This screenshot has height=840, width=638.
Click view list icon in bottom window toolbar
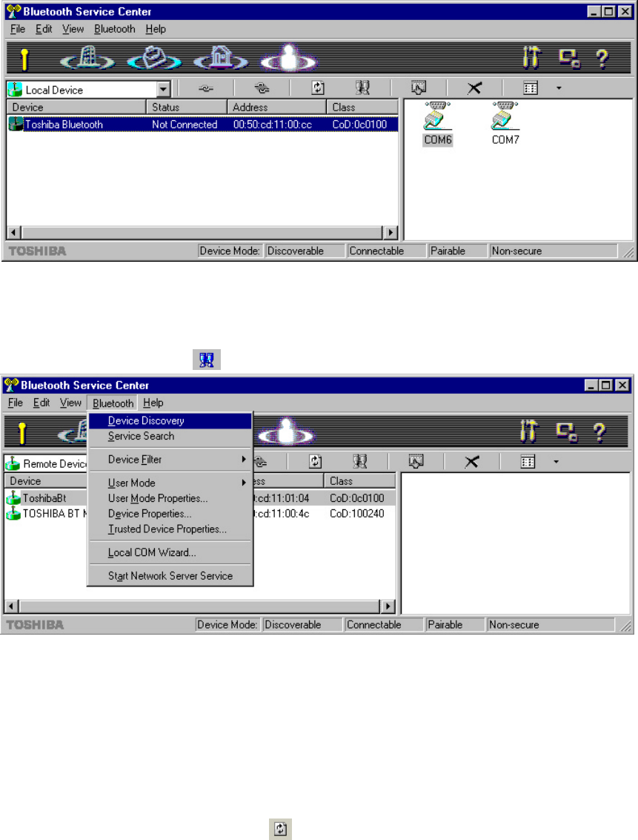tap(528, 461)
